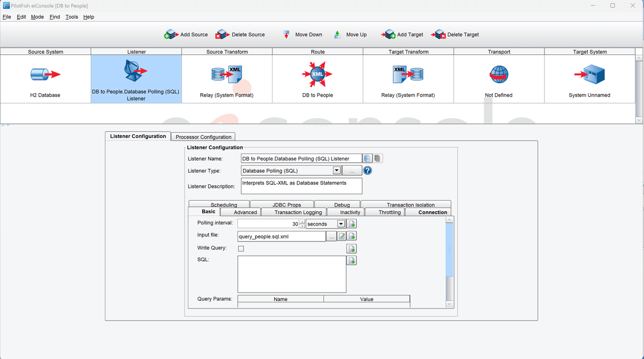Click paste icon beside Listener Name field
Viewport: 644px width, 359px height.
tap(378, 159)
